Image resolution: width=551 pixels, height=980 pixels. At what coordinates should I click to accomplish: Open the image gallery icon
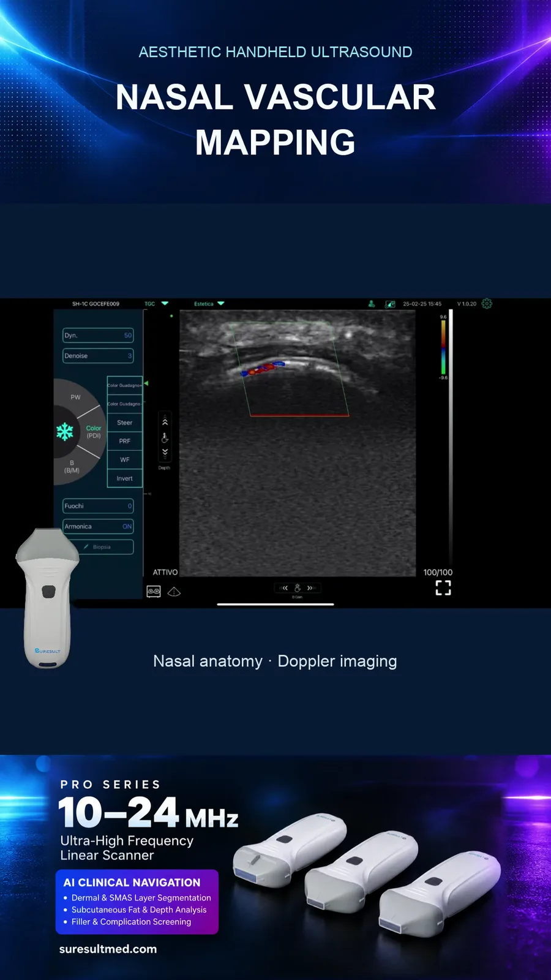click(x=389, y=303)
